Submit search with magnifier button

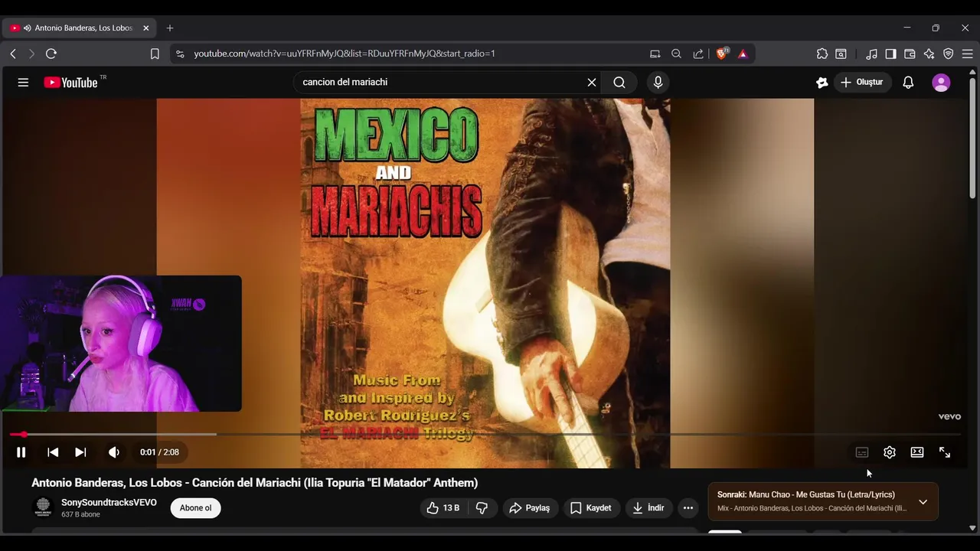(619, 83)
